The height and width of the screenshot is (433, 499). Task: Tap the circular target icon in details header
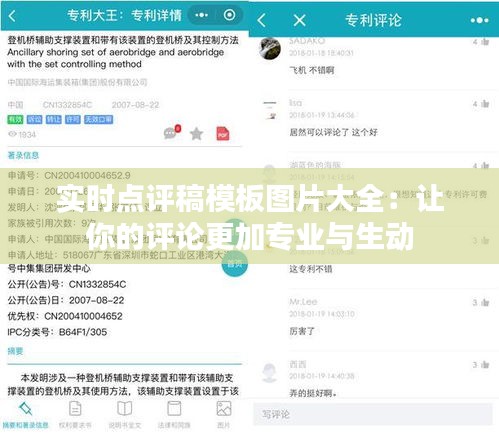point(229,15)
